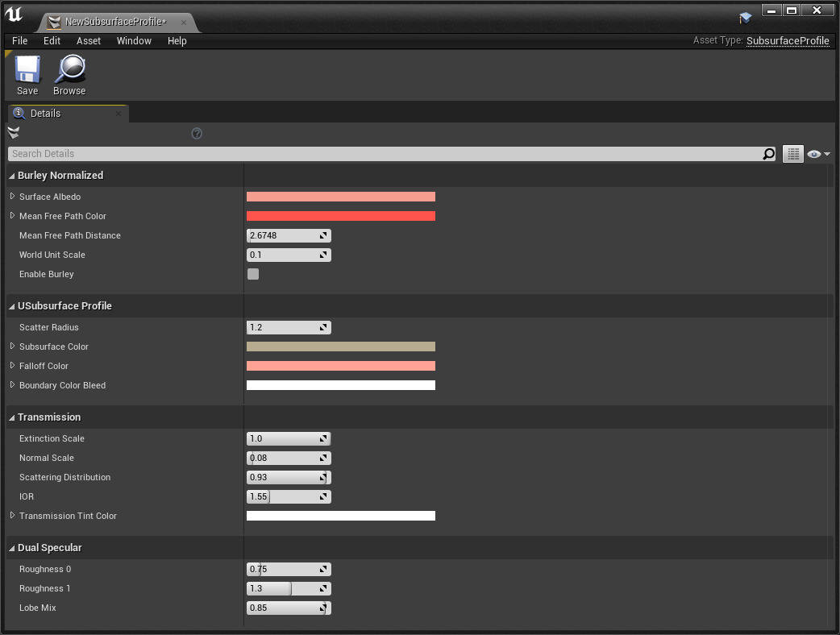Expand the Mean Free Path Color property
The width and height of the screenshot is (840, 635).
[x=12, y=216]
